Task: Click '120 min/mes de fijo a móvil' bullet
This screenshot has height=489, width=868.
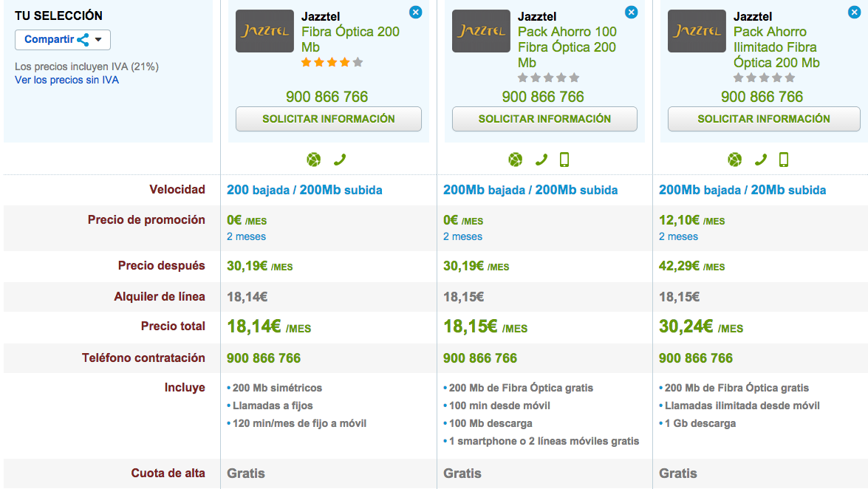Action: (x=299, y=424)
